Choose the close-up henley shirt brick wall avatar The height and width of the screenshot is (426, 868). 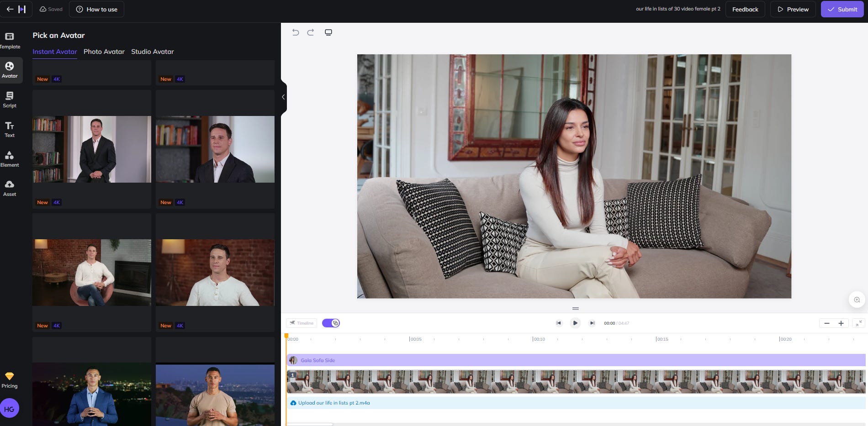click(215, 273)
